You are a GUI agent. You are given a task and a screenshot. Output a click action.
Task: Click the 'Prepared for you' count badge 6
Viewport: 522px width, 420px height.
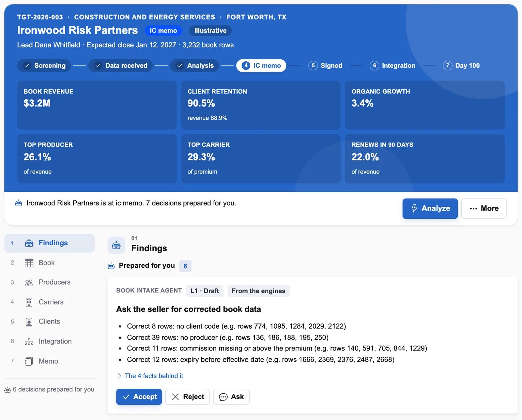click(185, 266)
